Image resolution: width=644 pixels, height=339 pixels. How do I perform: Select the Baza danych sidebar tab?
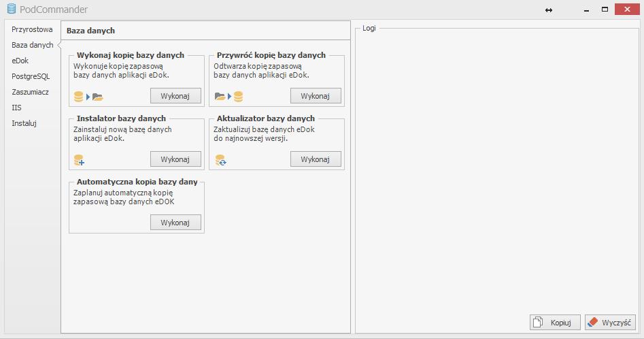pyautogui.click(x=33, y=45)
